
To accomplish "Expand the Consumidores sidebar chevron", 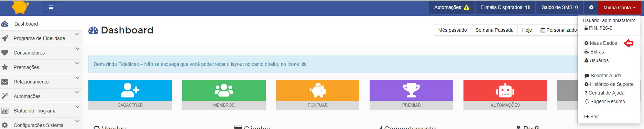I will tap(77, 49).
